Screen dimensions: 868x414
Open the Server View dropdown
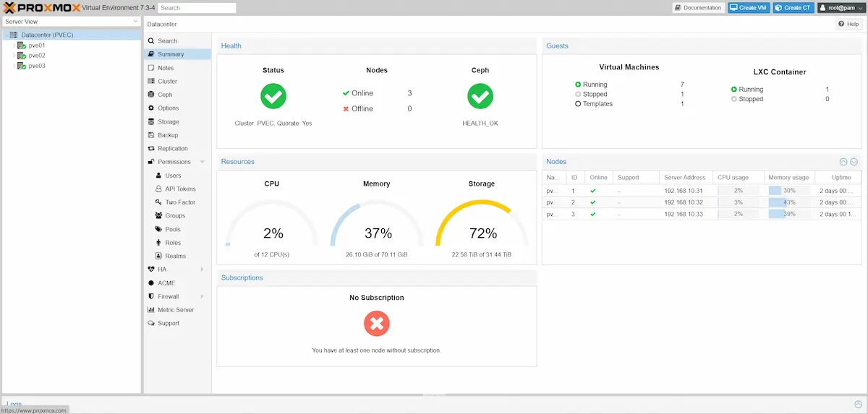click(135, 22)
